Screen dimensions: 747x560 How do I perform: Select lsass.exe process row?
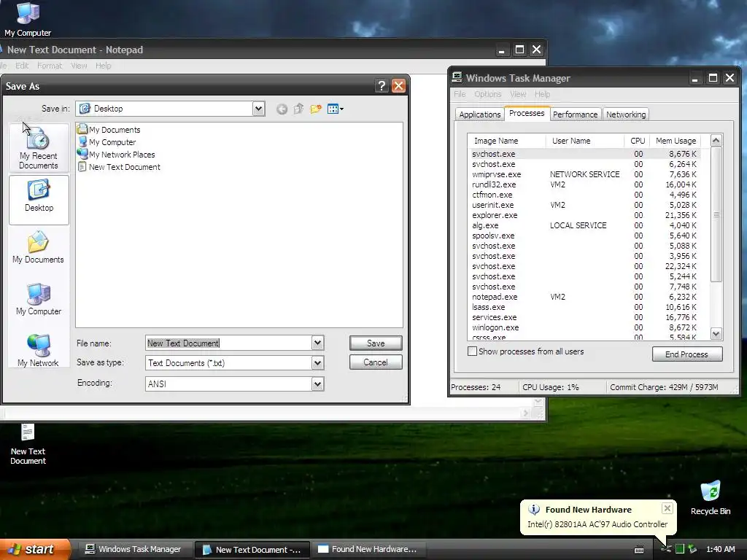584,307
